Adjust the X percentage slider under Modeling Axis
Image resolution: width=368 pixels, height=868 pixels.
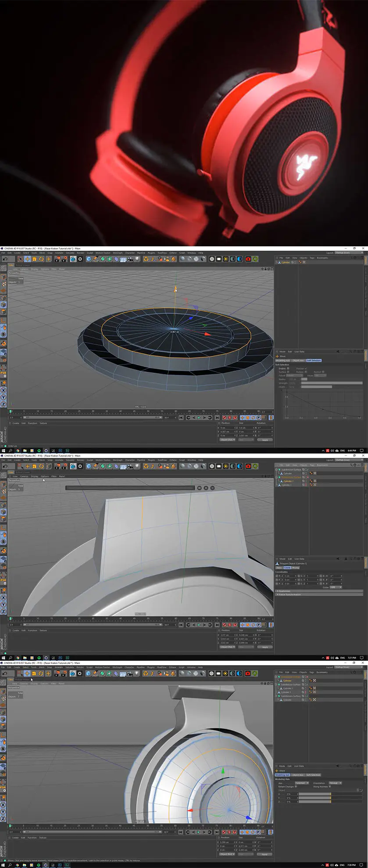314,794
